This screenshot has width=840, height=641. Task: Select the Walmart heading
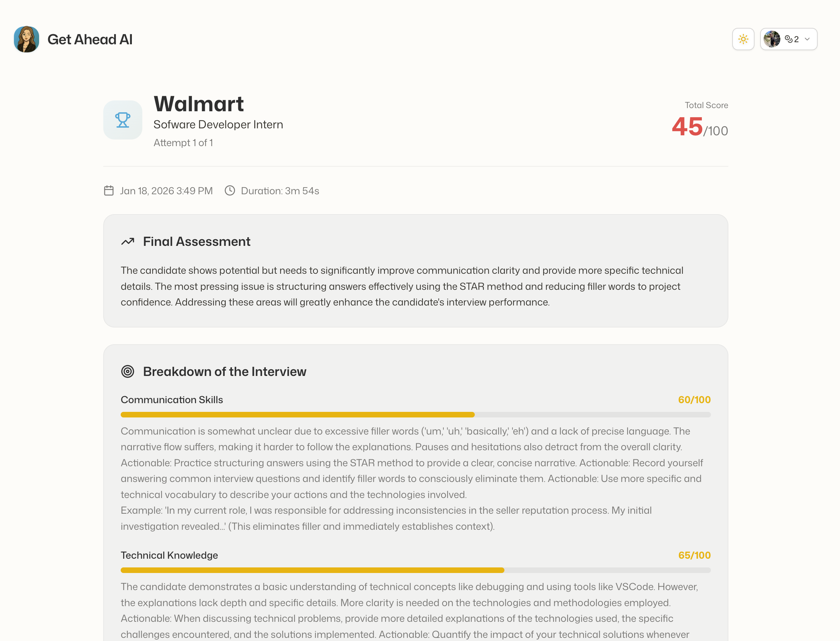tap(199, 103)
